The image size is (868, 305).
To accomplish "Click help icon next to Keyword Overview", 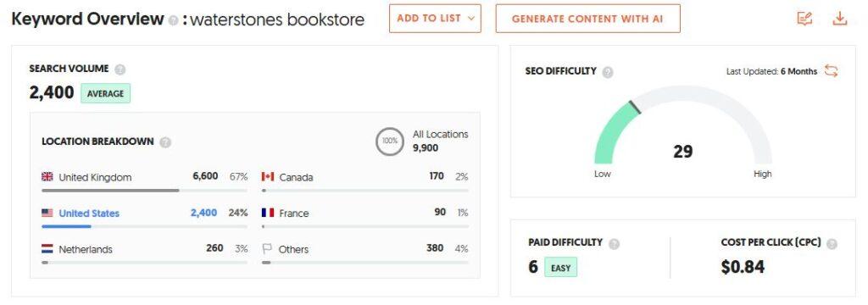I will click(x=173, y=20).
